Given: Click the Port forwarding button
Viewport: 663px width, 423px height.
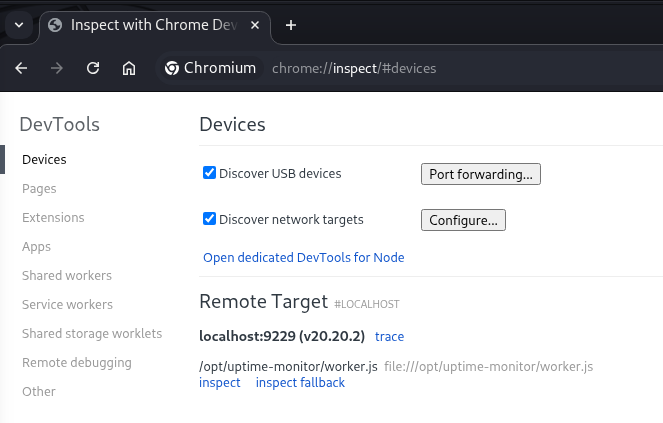Looking at the screenshot, I should point(481,174).
